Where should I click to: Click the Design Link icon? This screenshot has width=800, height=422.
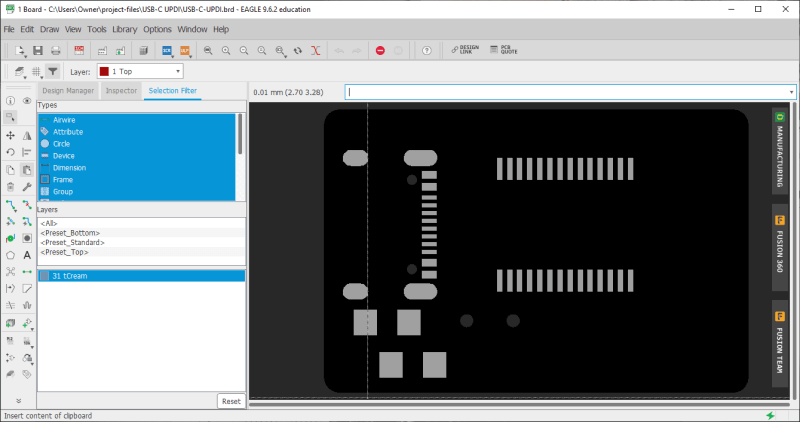pyautogui.click(x=466, y=50)
